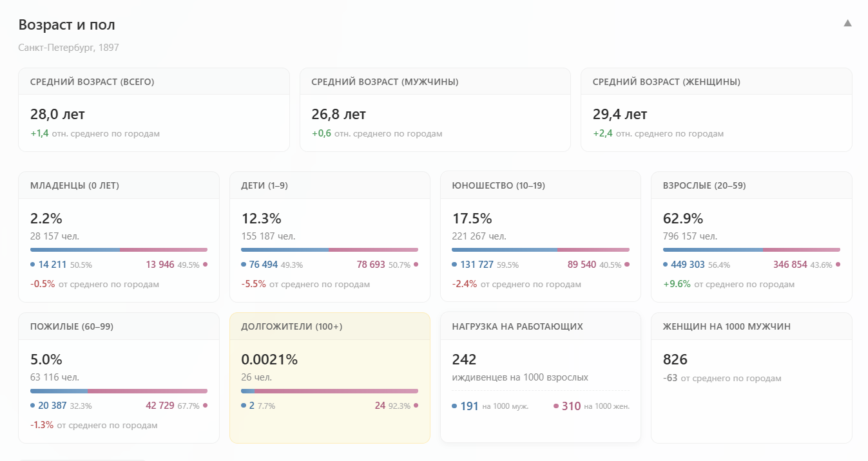Click the blue dot in Долгожители card
Image resolution: width=868 pixels, height=461 pixels.
[244, 406]
